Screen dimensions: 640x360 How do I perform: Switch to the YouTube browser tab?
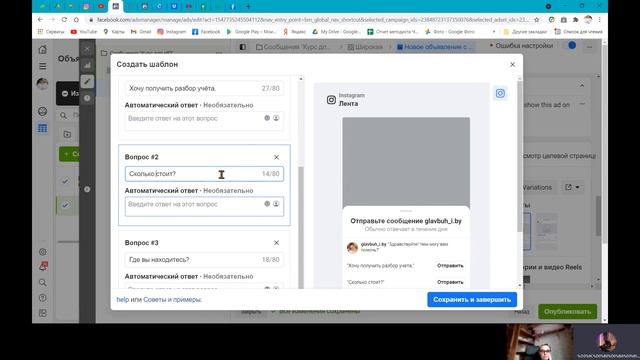pyautogui.click(x=101, y=7)
